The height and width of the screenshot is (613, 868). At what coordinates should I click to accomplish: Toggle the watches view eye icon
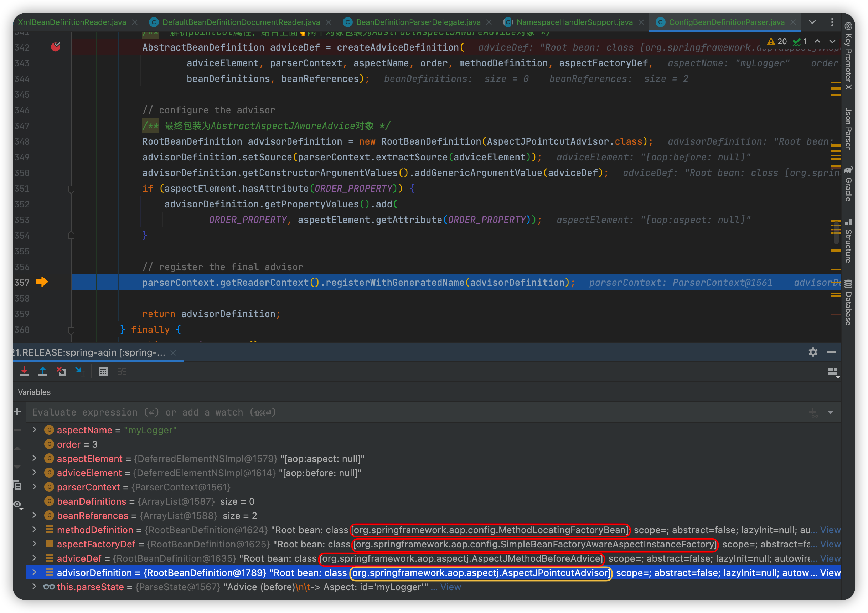[x=17, y=504]
